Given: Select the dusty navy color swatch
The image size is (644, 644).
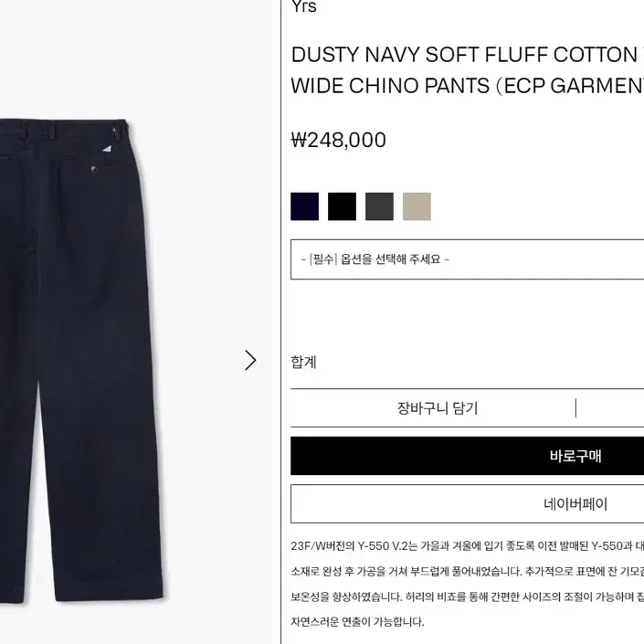Looking at the screenshot, I should (x=305, y=206).
